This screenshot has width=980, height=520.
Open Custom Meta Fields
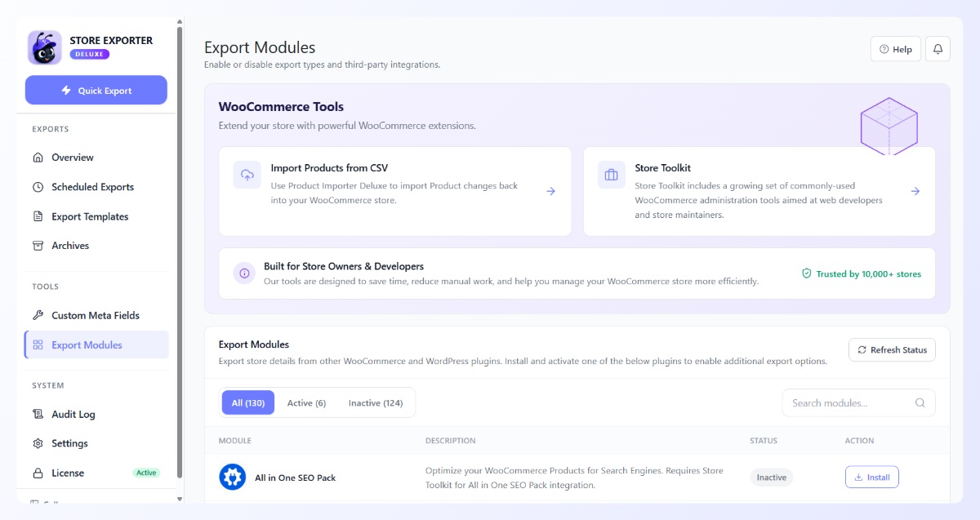96,315
